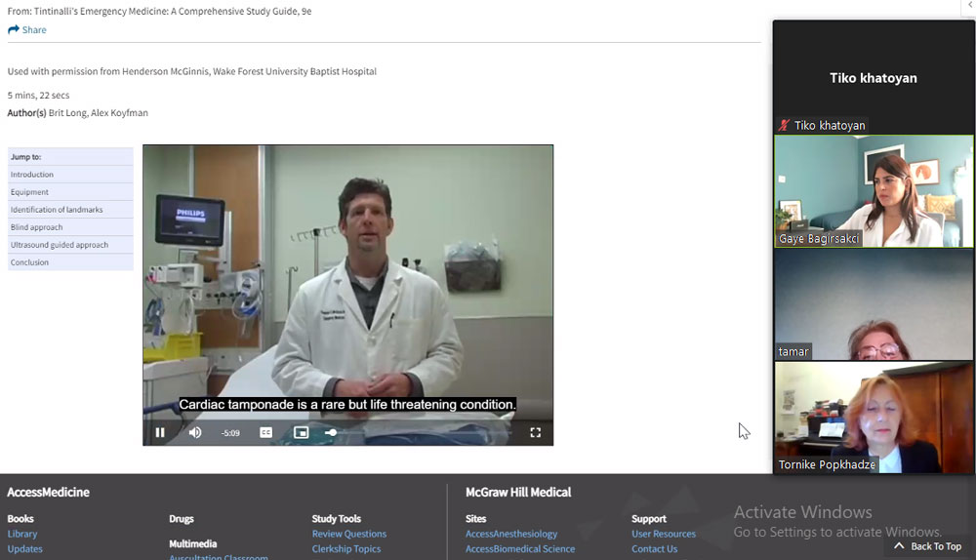Open AccessAnesthesiology site link
This screenshot has height=560, width=976.
pyautogui.click(x=511, y=534)
